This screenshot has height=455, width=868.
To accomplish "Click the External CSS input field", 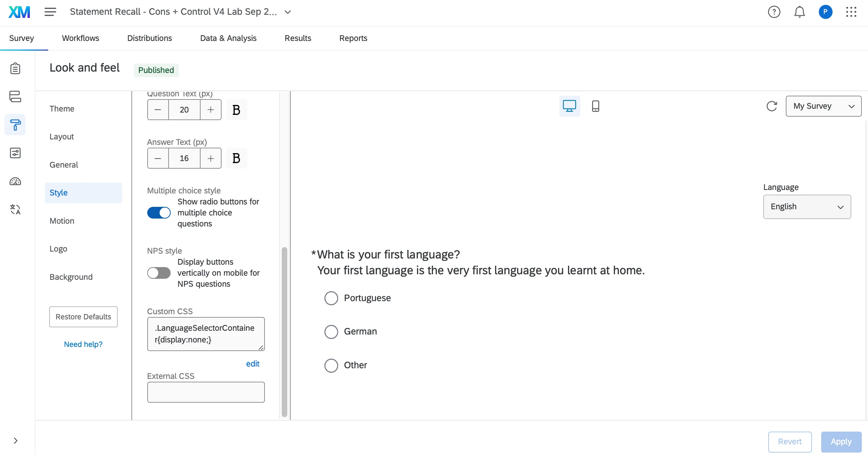I will [x=206, y=392].
